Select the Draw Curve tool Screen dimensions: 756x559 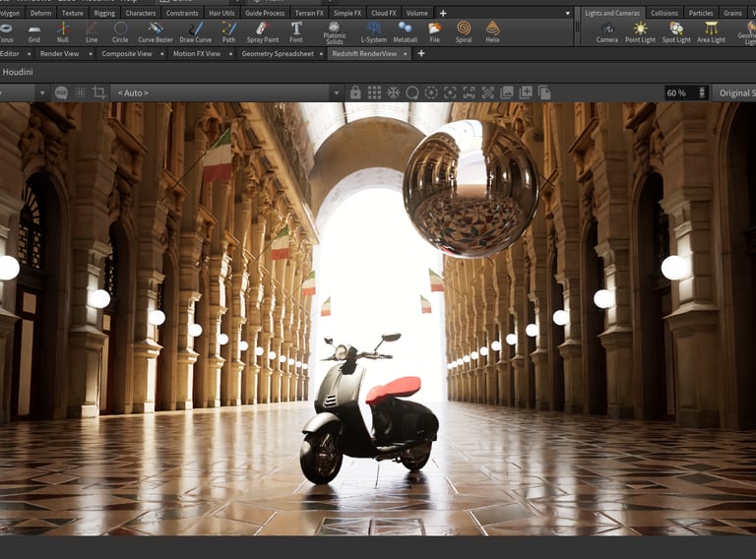pyautogui.click(x=195, y=31)
